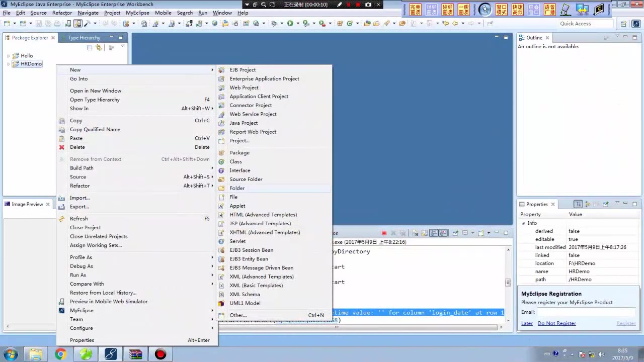Click the Run green play toolbar icon
644x362 pixels.
[290, 23]
